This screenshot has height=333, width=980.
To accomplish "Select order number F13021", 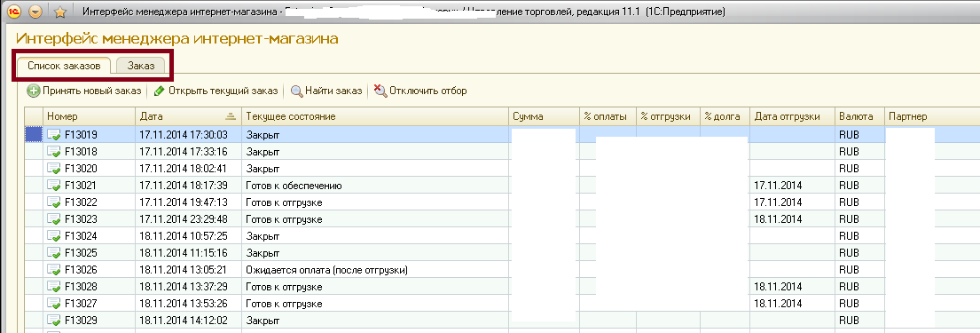I will [82, 186].
